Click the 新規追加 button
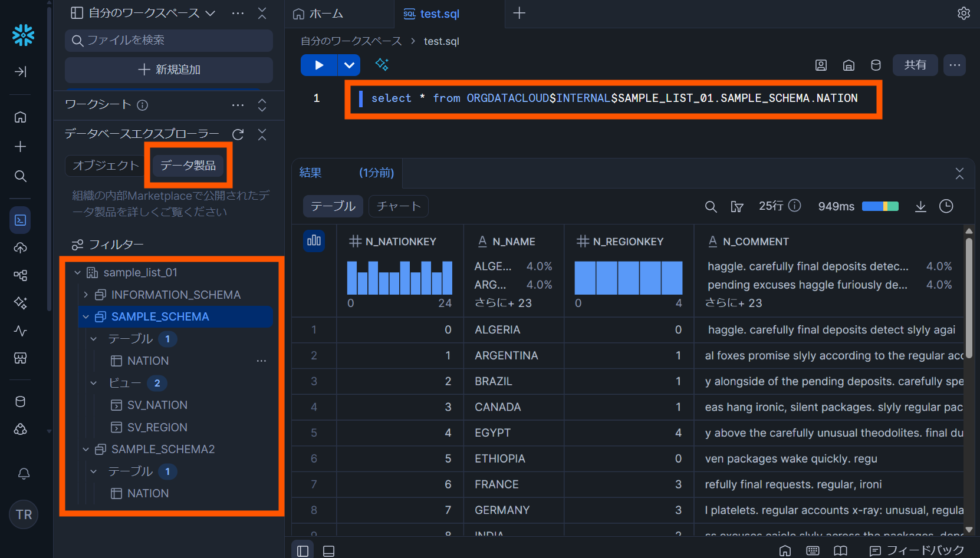The height and width of the screenshot is (558, 980). tap(169, 70)
